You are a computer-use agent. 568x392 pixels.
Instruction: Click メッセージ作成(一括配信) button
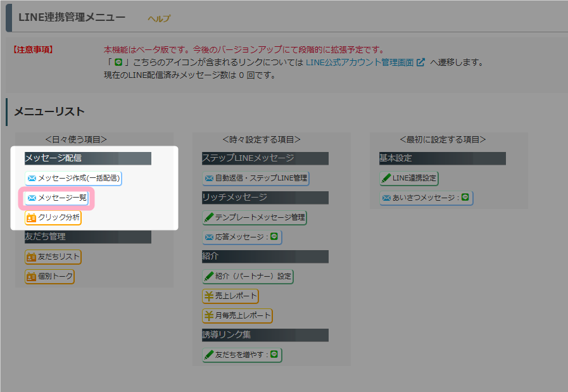(73, 178)
